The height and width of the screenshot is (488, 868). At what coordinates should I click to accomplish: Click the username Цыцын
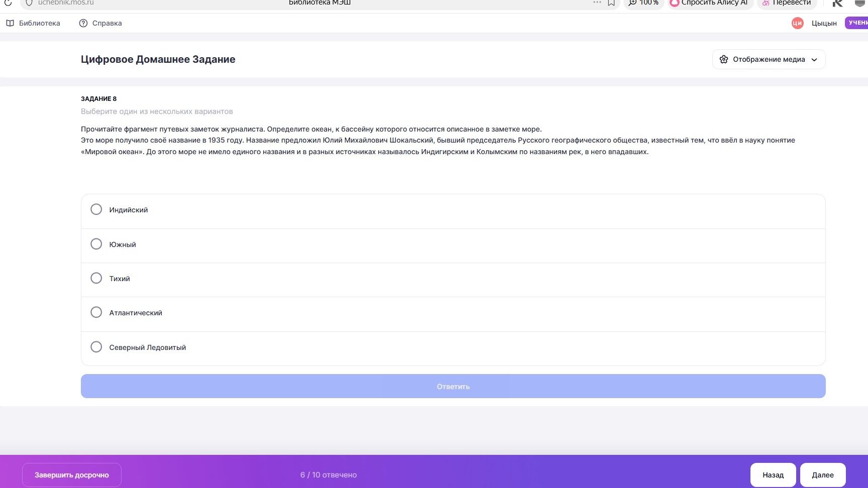[x=824, y=23]
